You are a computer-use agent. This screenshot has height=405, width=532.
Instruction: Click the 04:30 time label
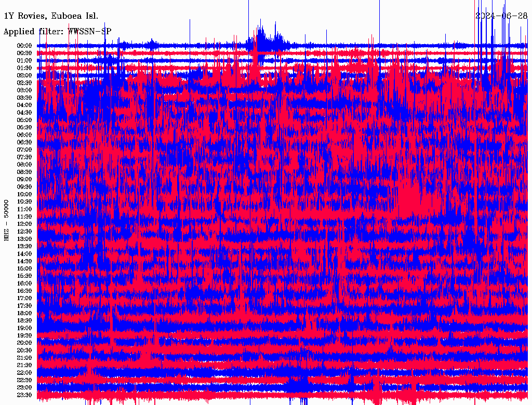[x=24, y=112]
